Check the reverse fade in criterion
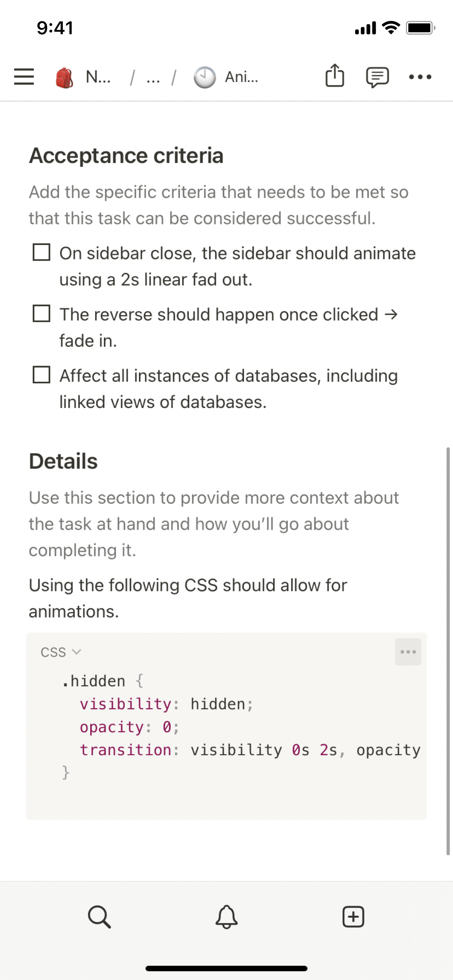Image resolution: width=453 pixels, height=980 pixels. coord(41,314)
